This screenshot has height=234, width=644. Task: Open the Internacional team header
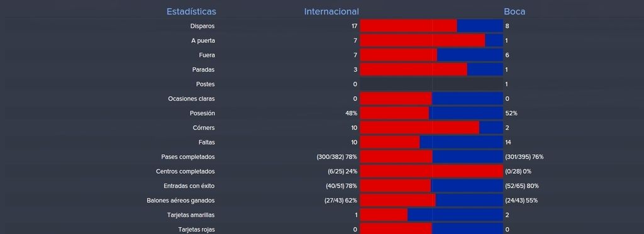[331, 11]
